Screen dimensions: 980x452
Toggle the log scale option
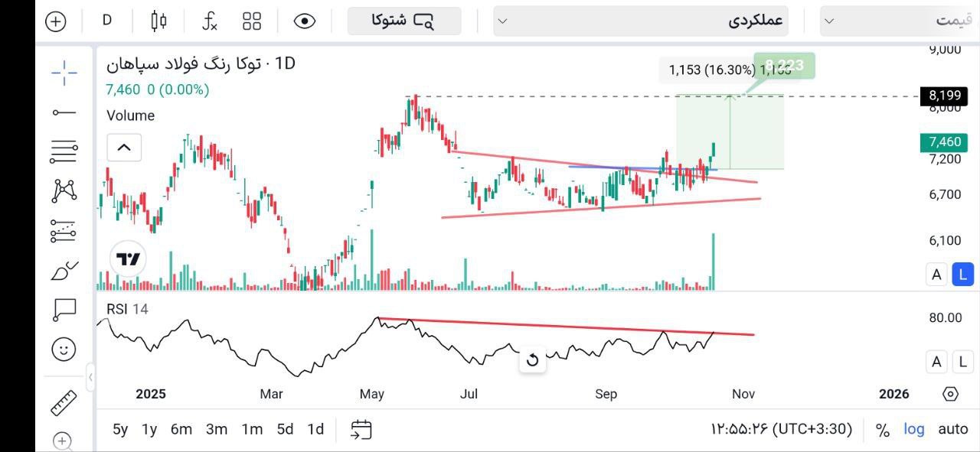(x=914, y=429)
